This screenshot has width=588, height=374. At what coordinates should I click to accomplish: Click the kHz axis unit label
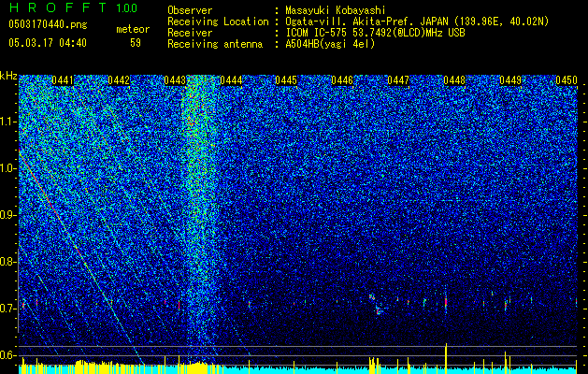coord(8,76)
